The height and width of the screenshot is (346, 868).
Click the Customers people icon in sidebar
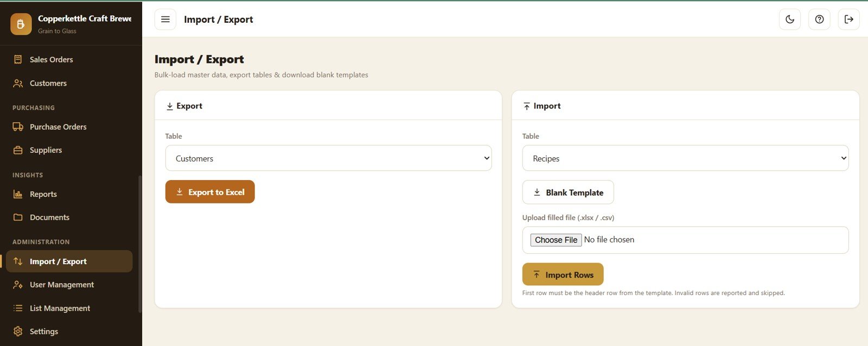[x=18, y=84]
